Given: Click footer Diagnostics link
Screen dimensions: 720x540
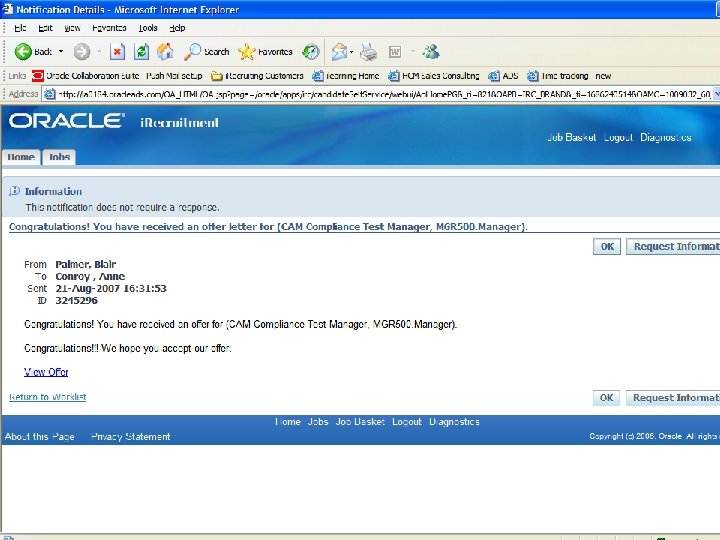Looking at the screenshot, I should [x=455, y=422].
